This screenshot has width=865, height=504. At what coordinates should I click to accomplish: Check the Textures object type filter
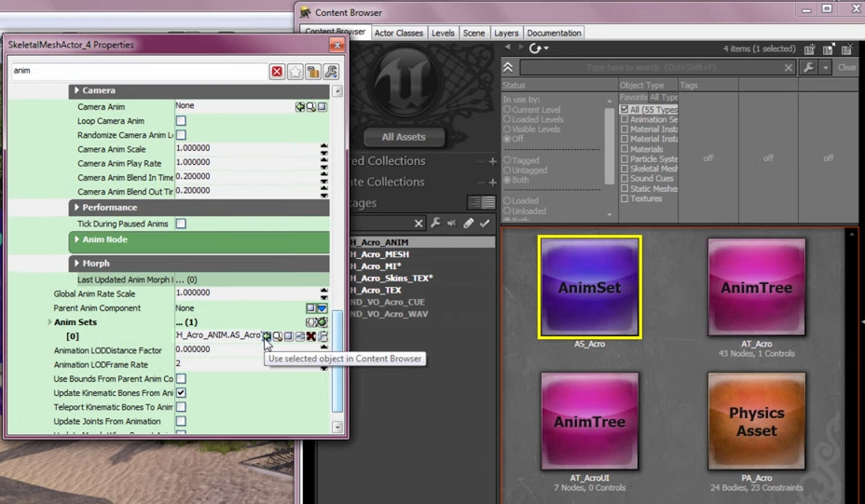[625, 198]
